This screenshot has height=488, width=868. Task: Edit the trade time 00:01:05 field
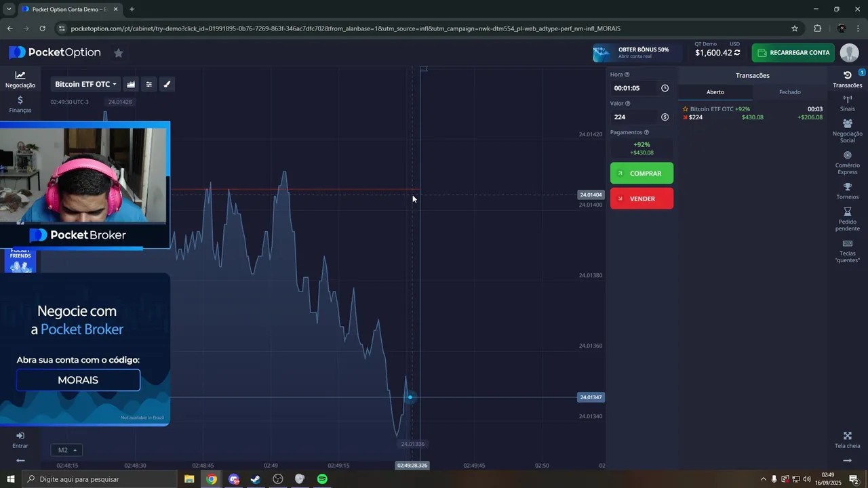pos(633,88)
